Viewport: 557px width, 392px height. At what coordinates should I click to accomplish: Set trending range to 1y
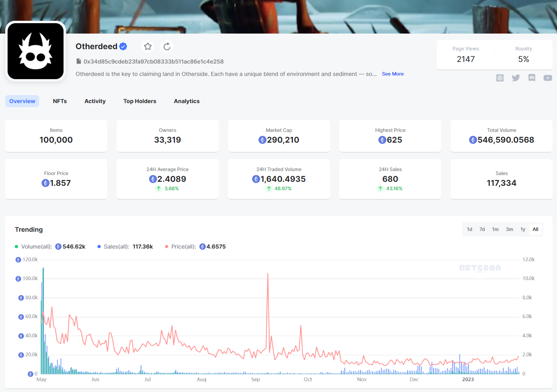point(523,229)
